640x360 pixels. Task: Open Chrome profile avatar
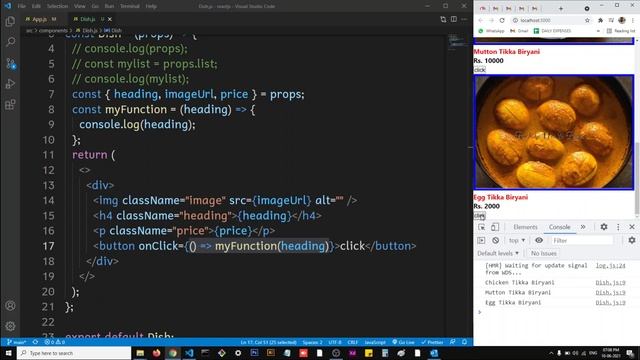[x=622, y=20]
